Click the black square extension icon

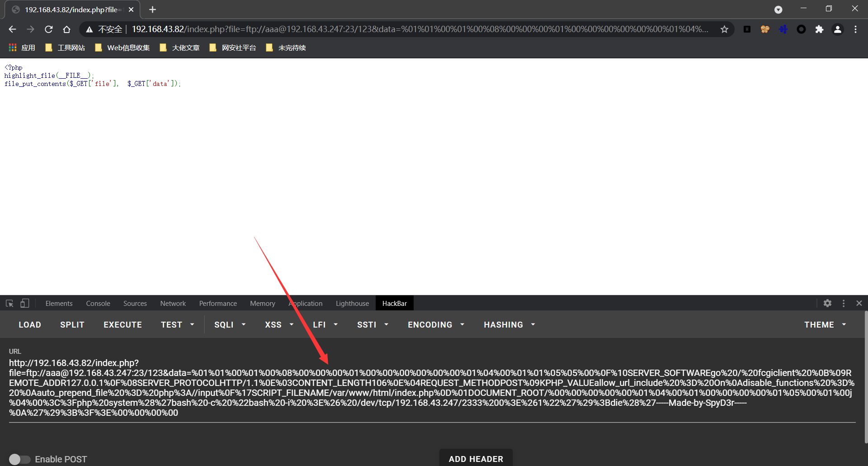[x=747, y=29]
